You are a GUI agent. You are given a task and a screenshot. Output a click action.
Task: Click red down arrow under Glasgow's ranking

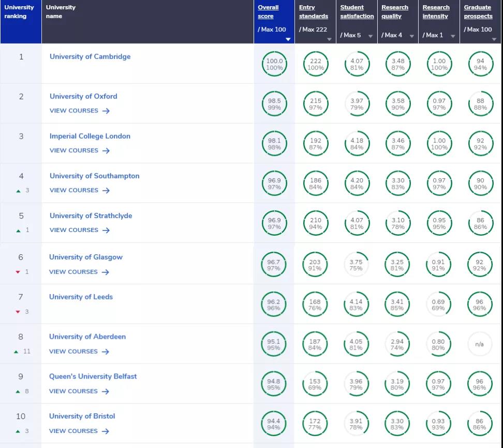(18, 272)
